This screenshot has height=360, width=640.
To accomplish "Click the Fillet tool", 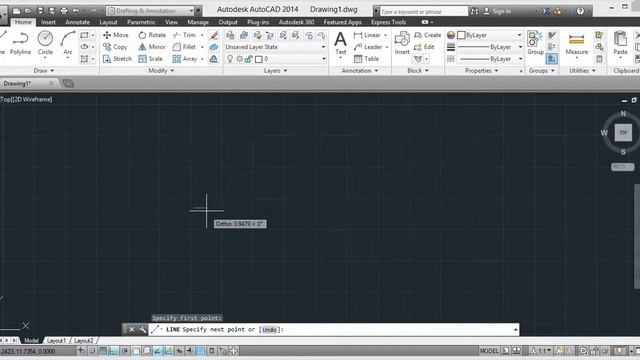I will (184, 47).
